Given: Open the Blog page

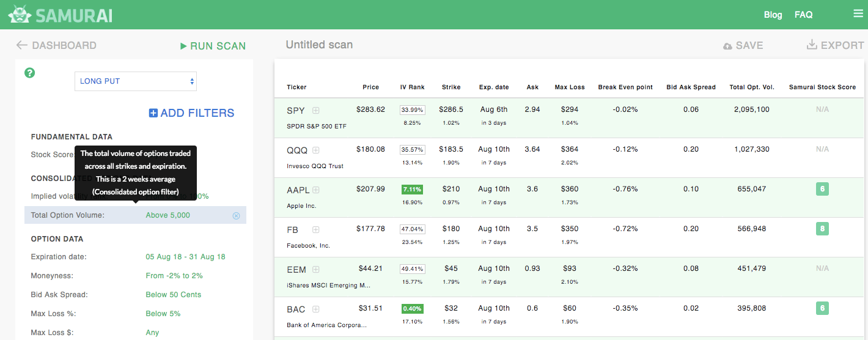Looking at the screenshot, I should tap(773, 15).
